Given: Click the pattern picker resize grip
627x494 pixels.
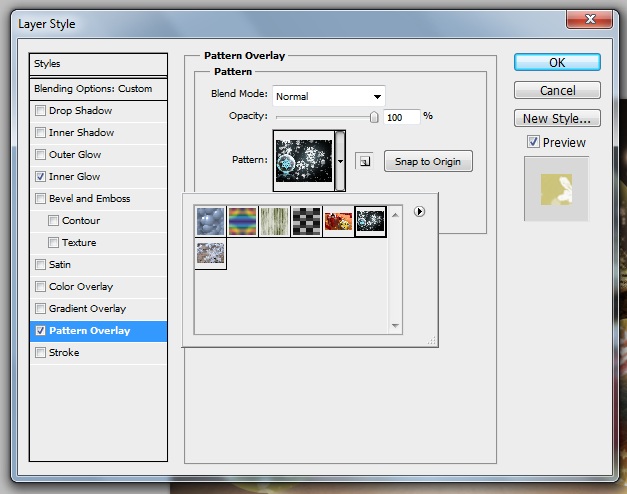Looking at the screenshot, I should (432, 340).
